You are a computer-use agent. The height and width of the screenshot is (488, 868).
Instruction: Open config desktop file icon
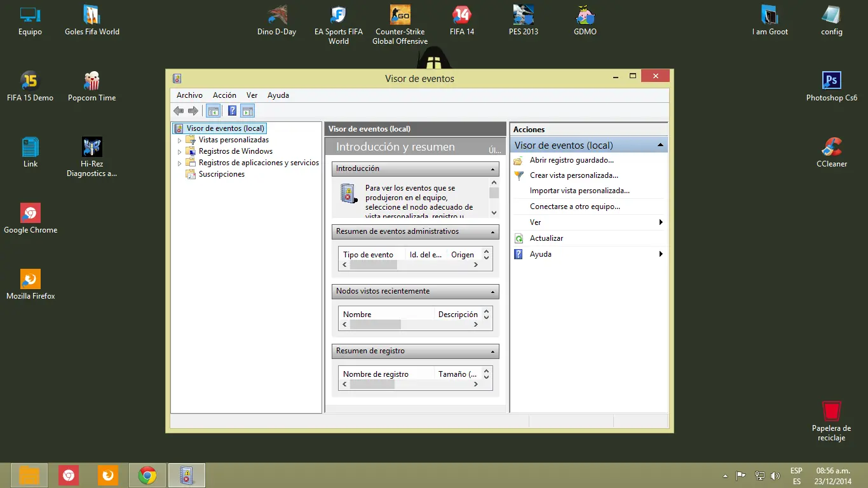coord(831,15)
